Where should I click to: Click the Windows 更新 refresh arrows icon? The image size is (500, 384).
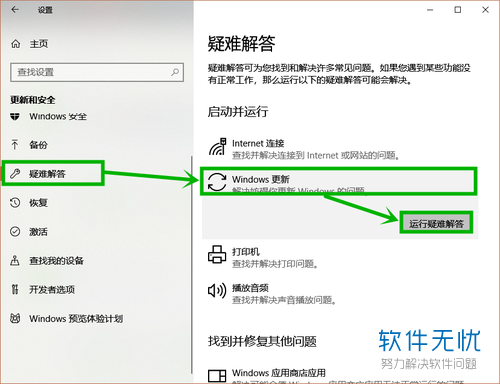(217, 182)
